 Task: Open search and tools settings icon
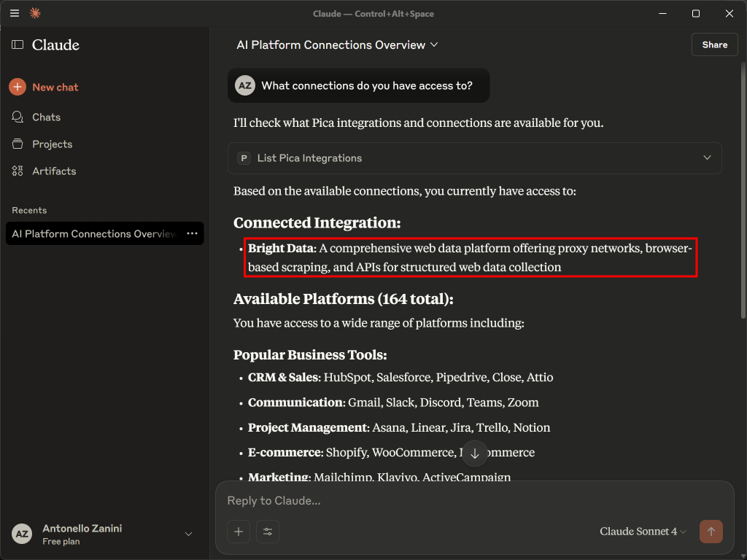[x=267, y=532]
